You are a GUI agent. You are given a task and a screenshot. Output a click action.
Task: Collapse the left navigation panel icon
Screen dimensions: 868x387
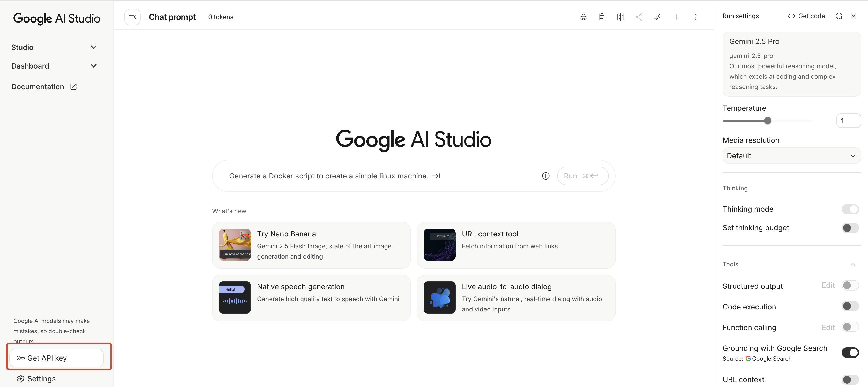pyautogui.click(x=132, y=17)
